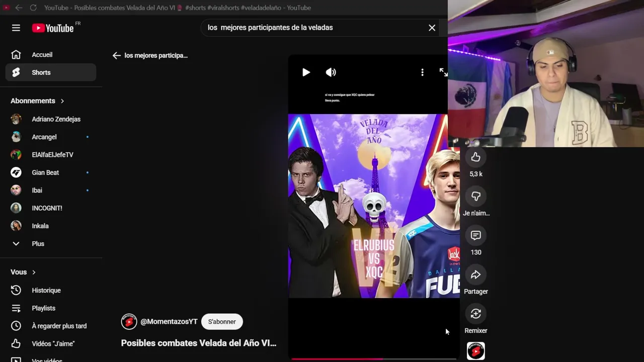Dislike the Short with thumbs down

[x=476, y=197]
